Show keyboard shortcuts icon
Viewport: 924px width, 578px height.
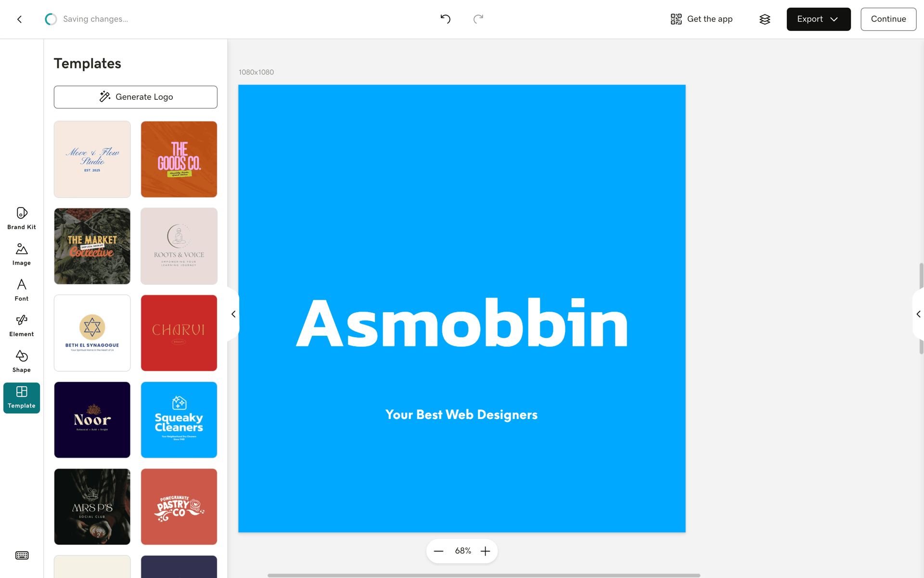pyautogui.click(x=22, y=555)
